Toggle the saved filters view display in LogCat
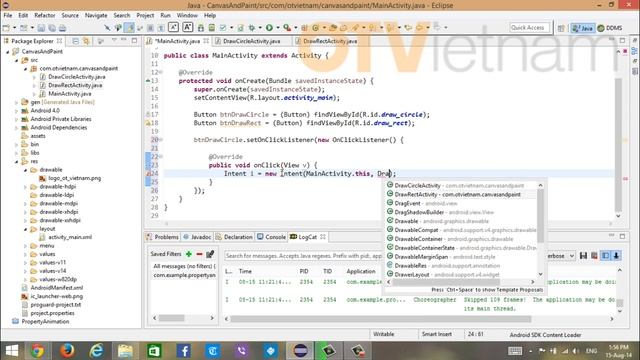Viewport: 640px width, 360px height. coord(605,256)
